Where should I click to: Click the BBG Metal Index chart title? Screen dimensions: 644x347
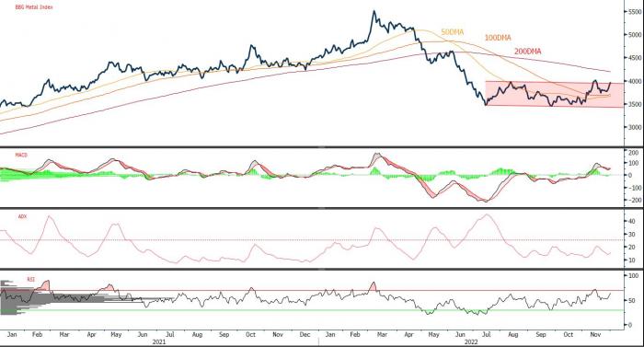point(34,7)
